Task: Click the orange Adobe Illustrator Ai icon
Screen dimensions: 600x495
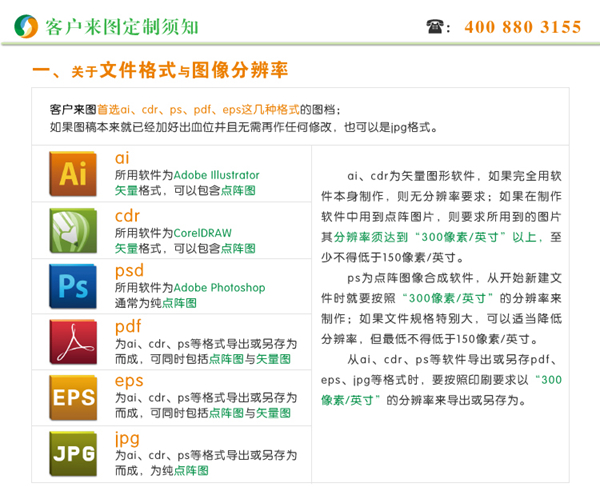Action: tap(72, 173)
